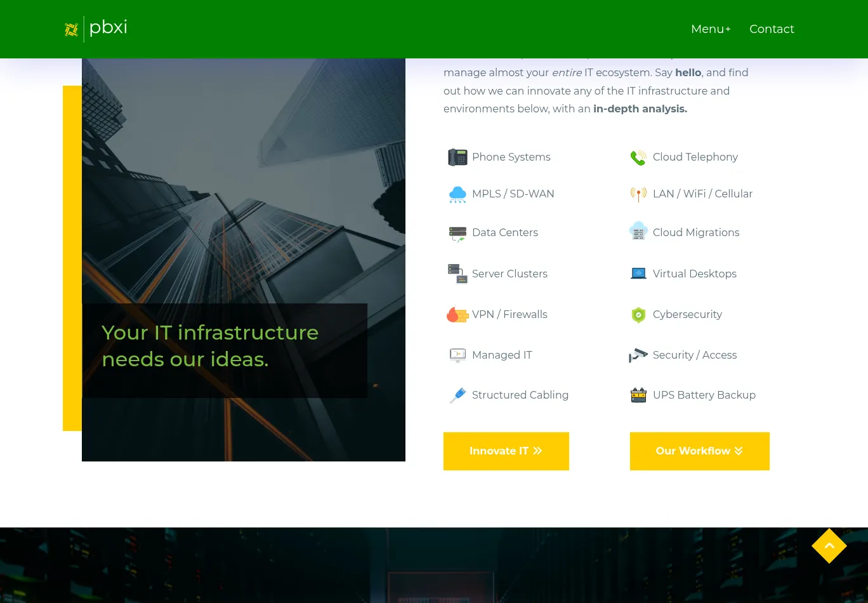Expand Our Workflow section button
868x603 pixels.
699,451
